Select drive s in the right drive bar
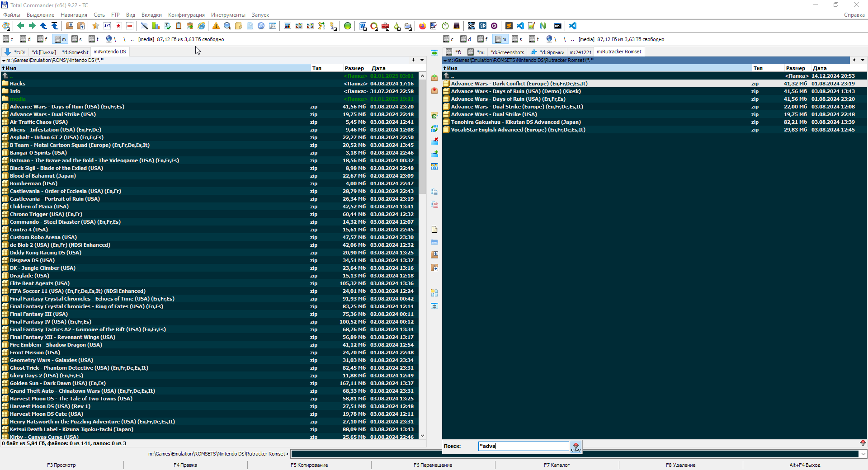The width and height of the screenshot is (868, 470). tap(517, 39)
